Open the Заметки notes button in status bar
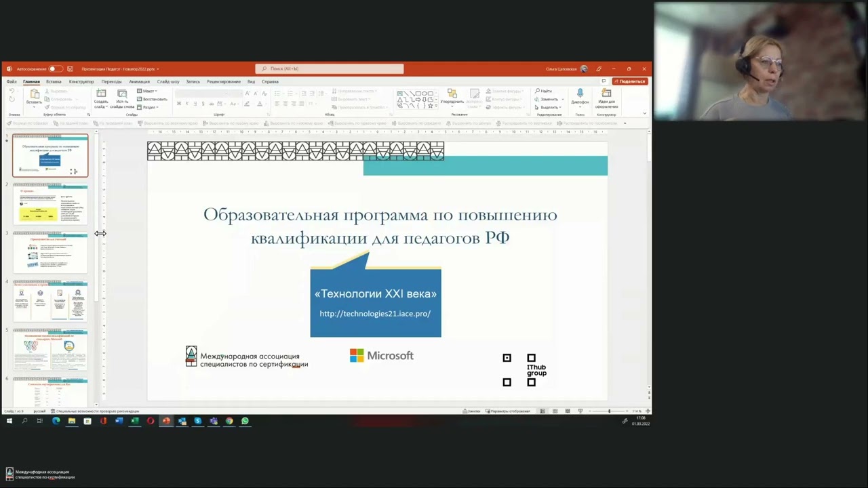 (471, 411)
